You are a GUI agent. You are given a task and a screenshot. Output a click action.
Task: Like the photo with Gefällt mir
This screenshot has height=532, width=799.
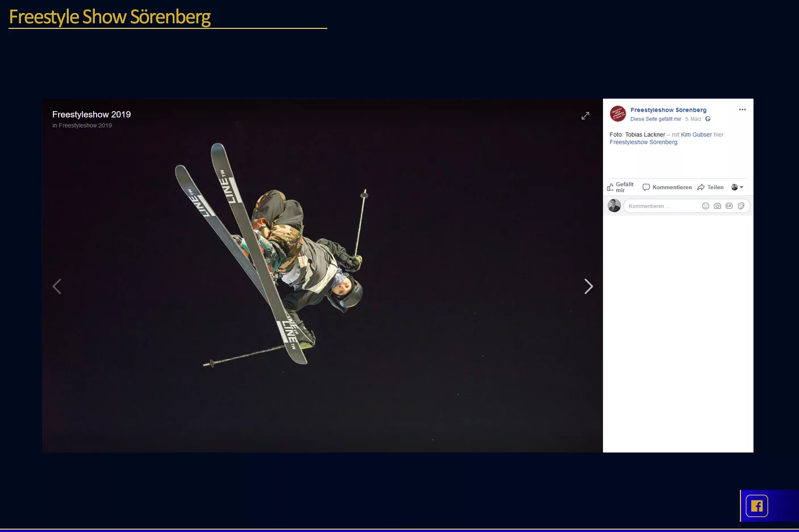click(x=621, y=187)
